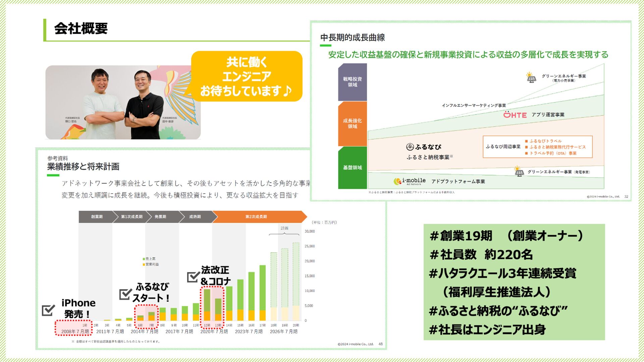Select the 成熟期 phase arrow
Viewport: 644px width, 362px height.
coord(195,217)
